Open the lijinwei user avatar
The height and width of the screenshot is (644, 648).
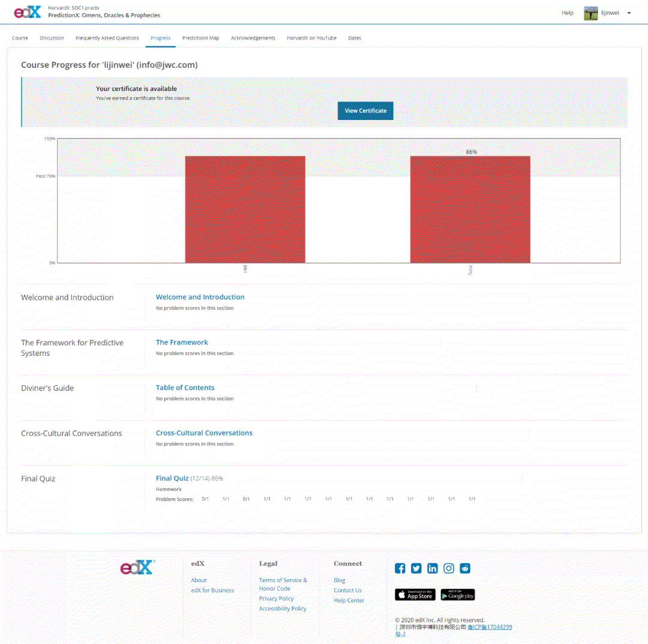(590, 13)
